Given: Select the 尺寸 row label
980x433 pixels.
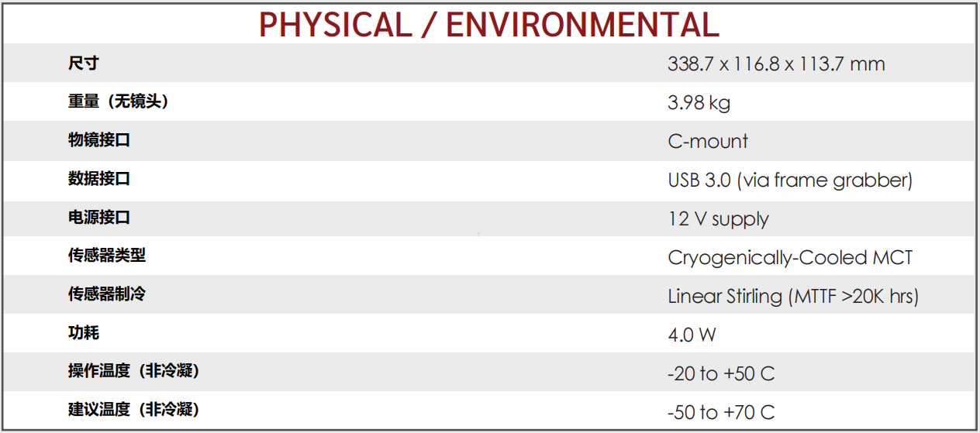Looking at the screenshot, I should [x=84, y=63].
